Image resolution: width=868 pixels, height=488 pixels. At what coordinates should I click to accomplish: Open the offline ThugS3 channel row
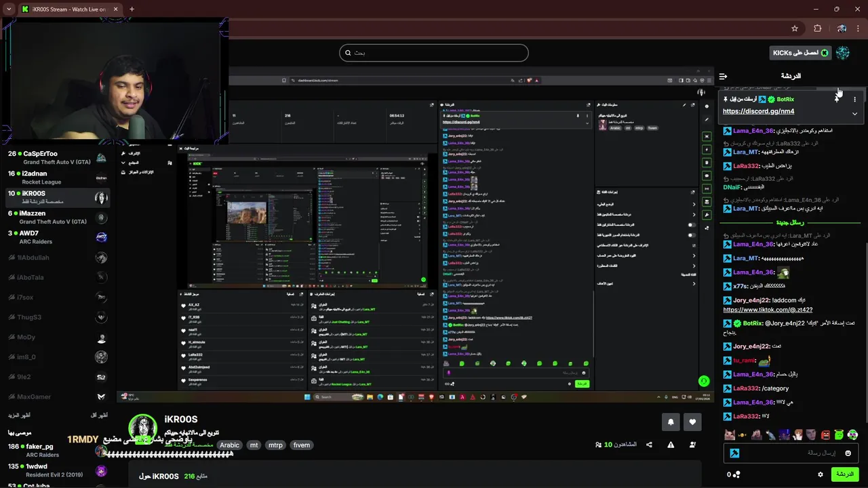tap(58, 317)
